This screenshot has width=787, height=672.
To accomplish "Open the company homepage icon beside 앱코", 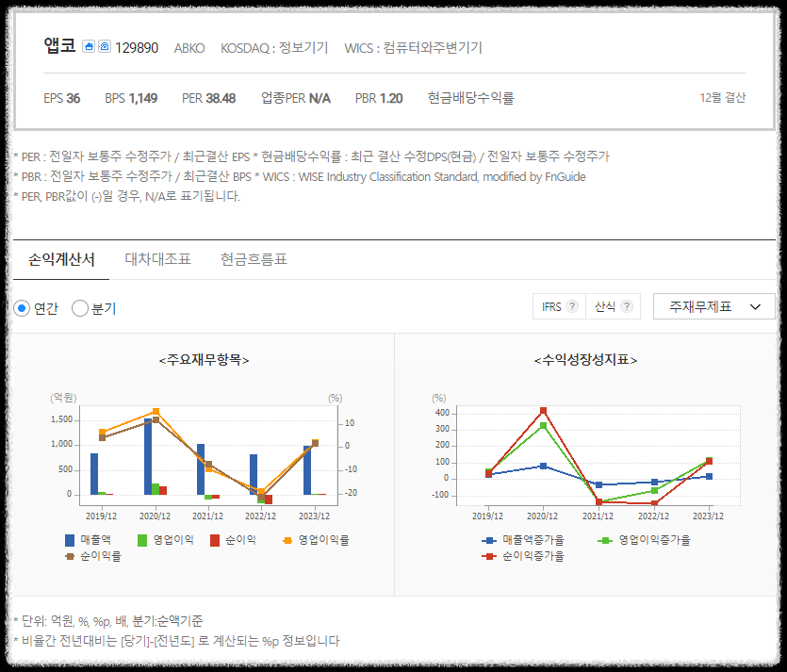I will [x=89, y=47].
